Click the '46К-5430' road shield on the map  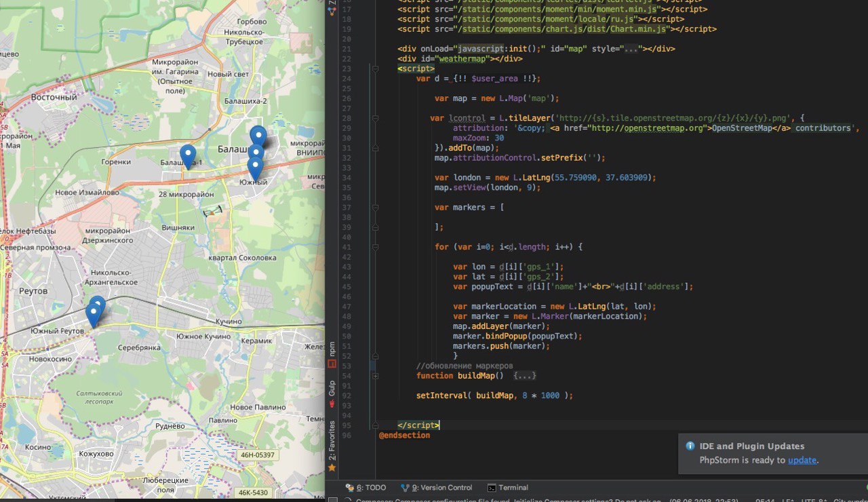254,493
